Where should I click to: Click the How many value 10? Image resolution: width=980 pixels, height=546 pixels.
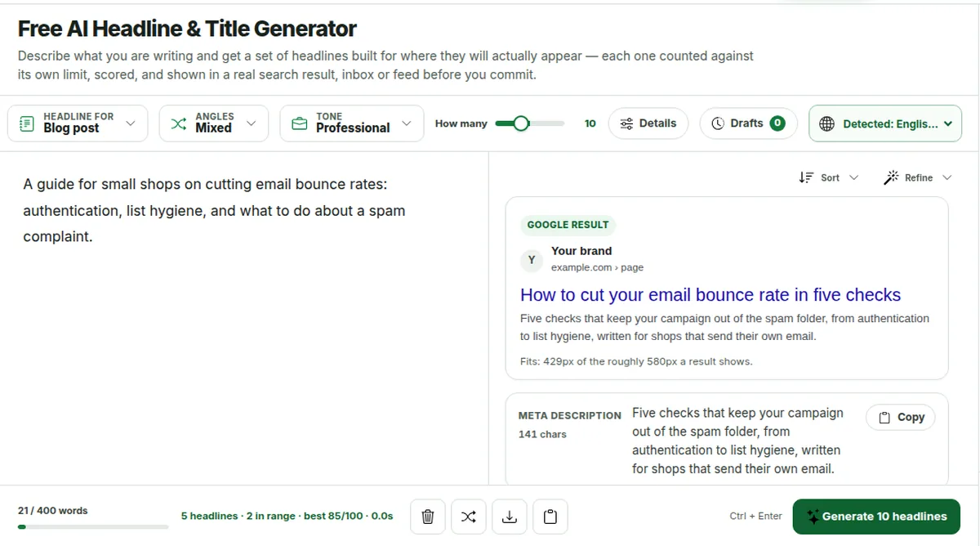click(590, 123)
